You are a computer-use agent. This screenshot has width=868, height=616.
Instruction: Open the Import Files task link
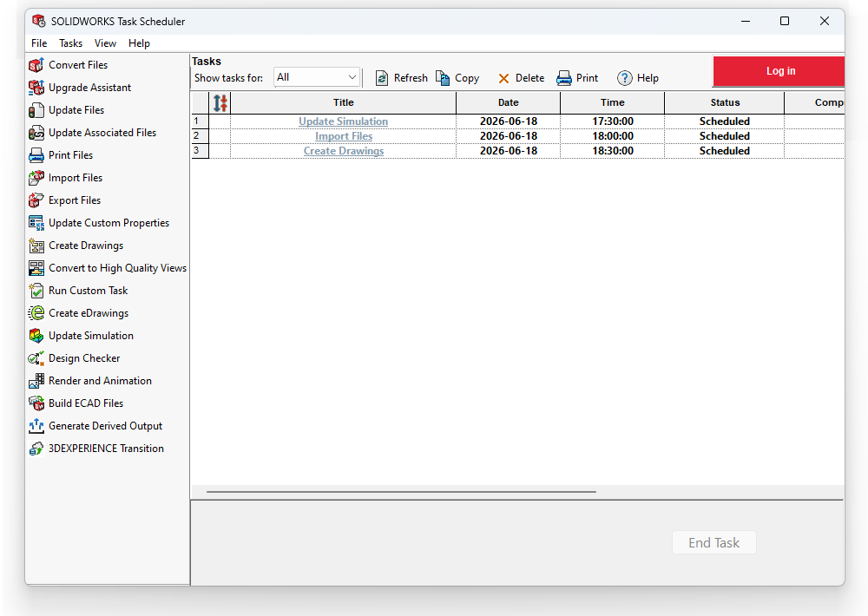pyautogui.click(x=344, y=136)
